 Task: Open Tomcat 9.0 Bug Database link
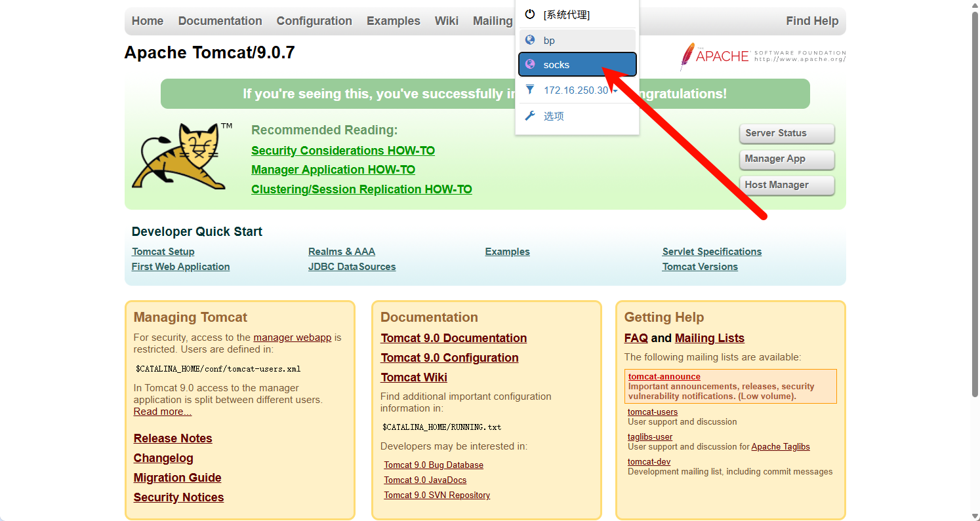(434, 465)
